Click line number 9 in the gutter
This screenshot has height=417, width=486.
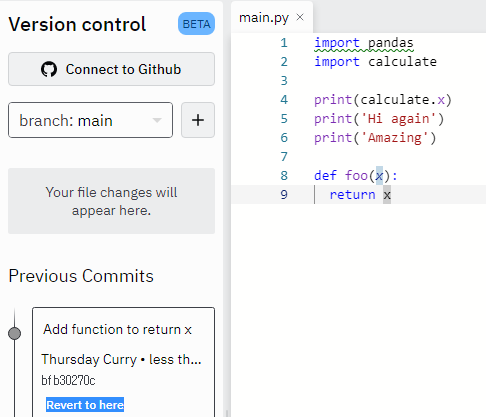(x=284, y=194)
